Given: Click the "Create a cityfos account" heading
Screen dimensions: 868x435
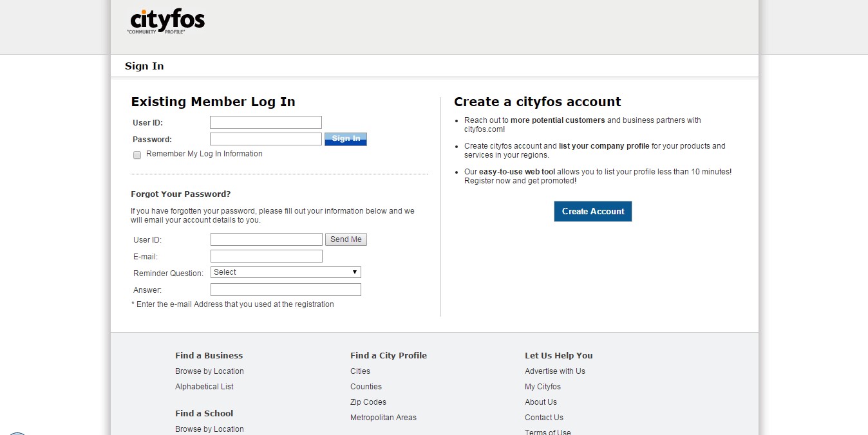Looking at the screenshot, I should tap(538, 102).
